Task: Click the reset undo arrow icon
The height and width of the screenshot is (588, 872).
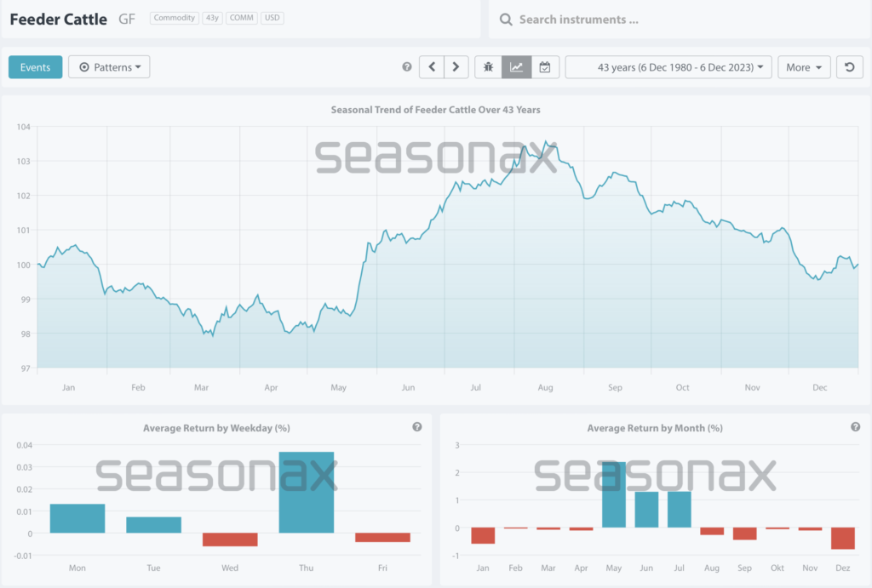Action: [x=849, y=67]
